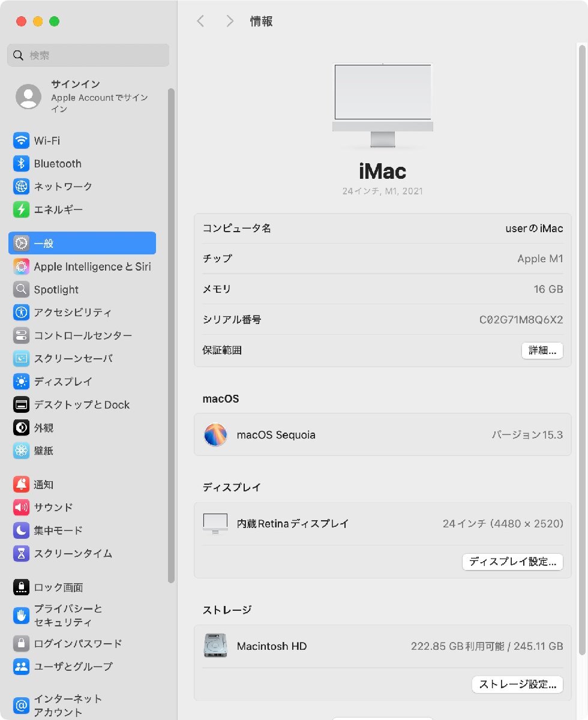Image resolution: width=588 pixels, height=720 pixels.
Task: Click the iMac image thumbnail
Action: coord(383,105)
